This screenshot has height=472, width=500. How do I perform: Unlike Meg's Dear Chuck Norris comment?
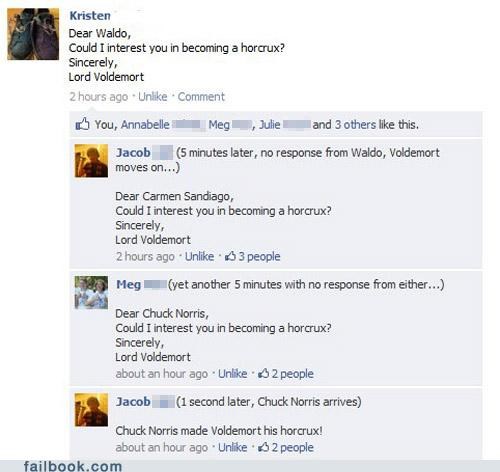(x=233, y=374)
